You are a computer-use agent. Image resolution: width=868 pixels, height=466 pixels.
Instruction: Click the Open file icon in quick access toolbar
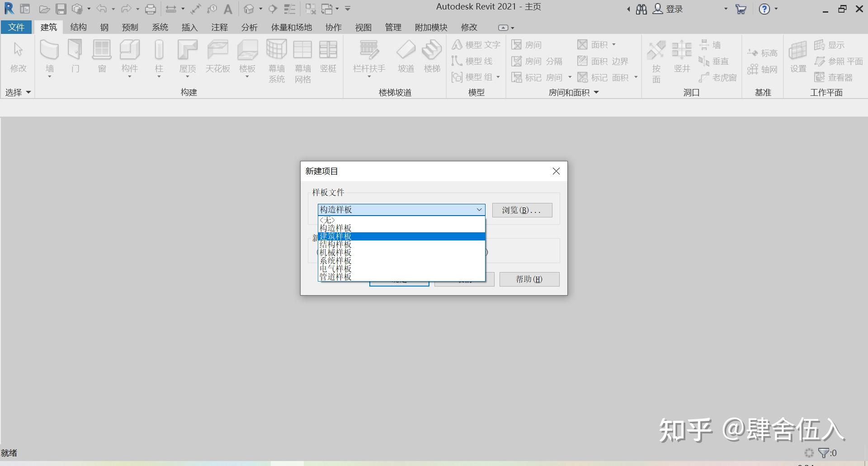(44, 9)
